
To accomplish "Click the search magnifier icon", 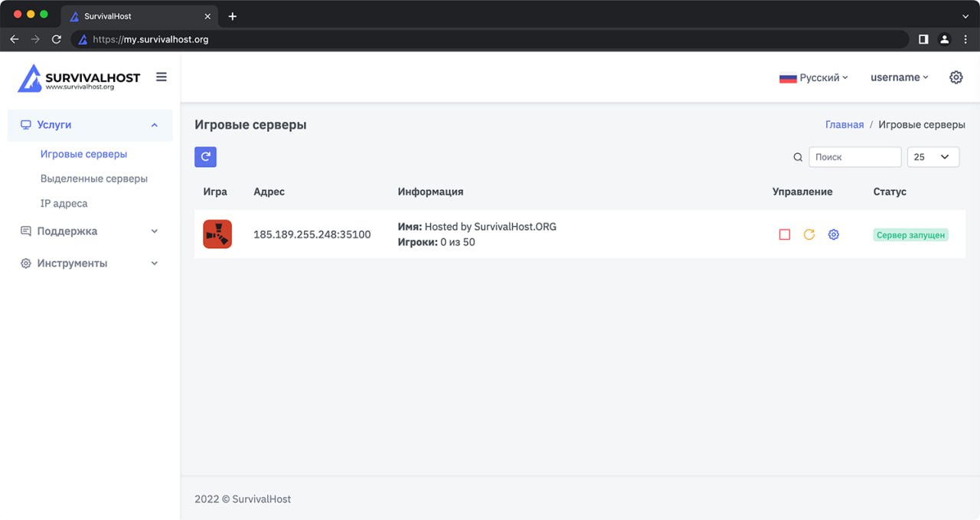I will [798, 157].
